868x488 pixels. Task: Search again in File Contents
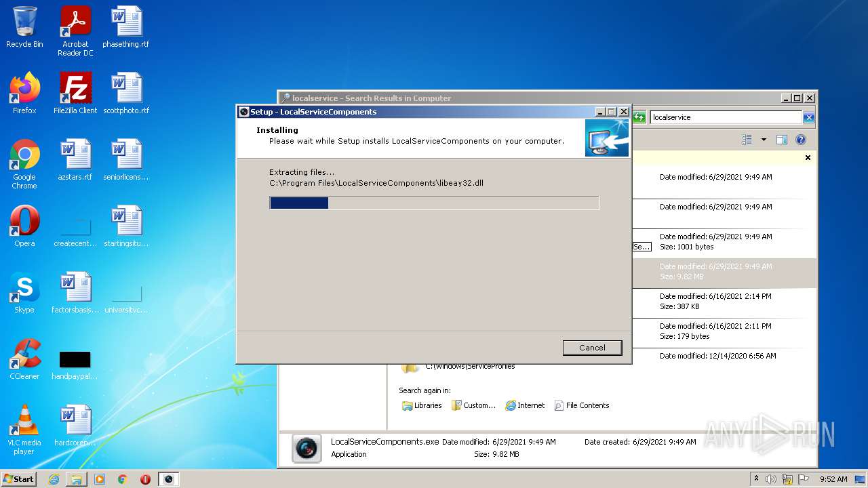pyautogui.click(x=582, y=405)
